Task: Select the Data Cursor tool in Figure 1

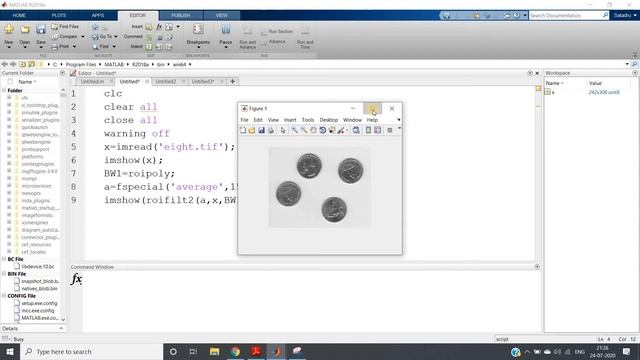Action: 332,130
